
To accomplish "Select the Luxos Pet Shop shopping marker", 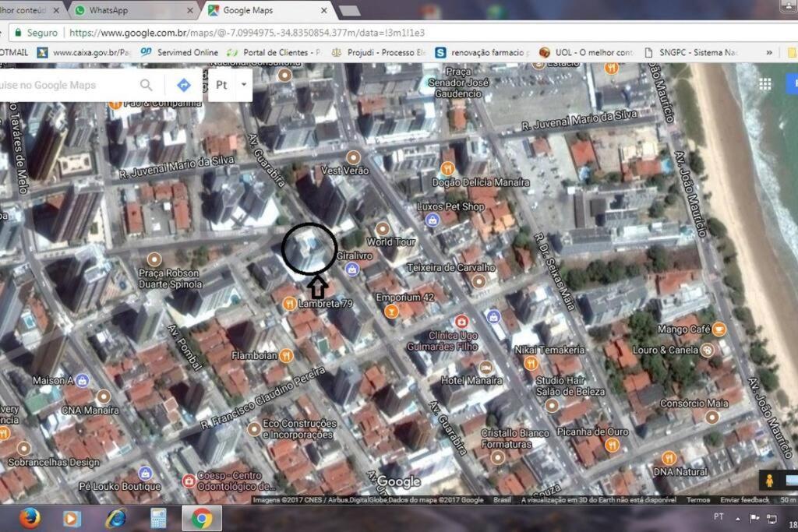I will pyautogui.click(x=432, y=220).
